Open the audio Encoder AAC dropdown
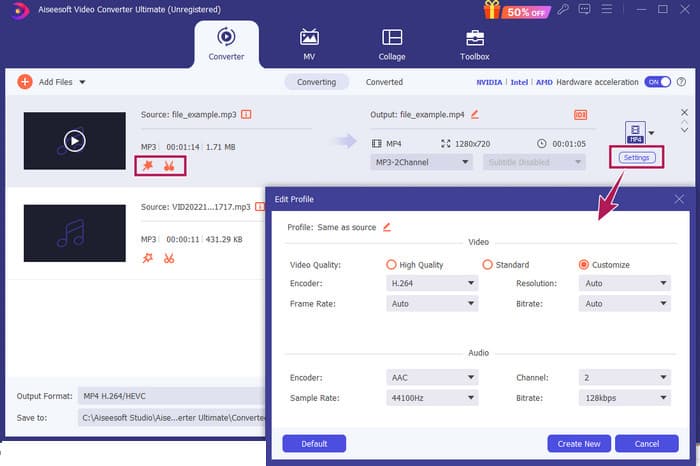Screen dimensions: 700x466 pyautogui.click(x=432, y=378)
